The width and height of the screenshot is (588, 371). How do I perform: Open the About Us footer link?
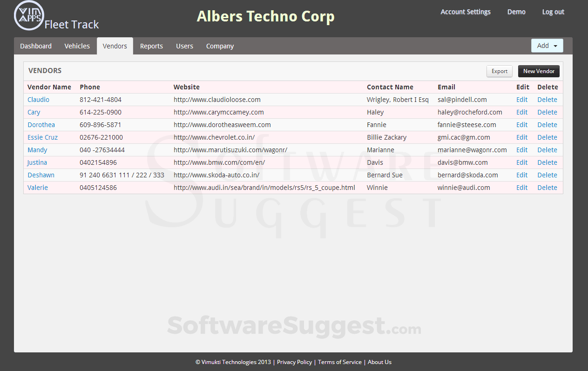[x=379, y=362]
